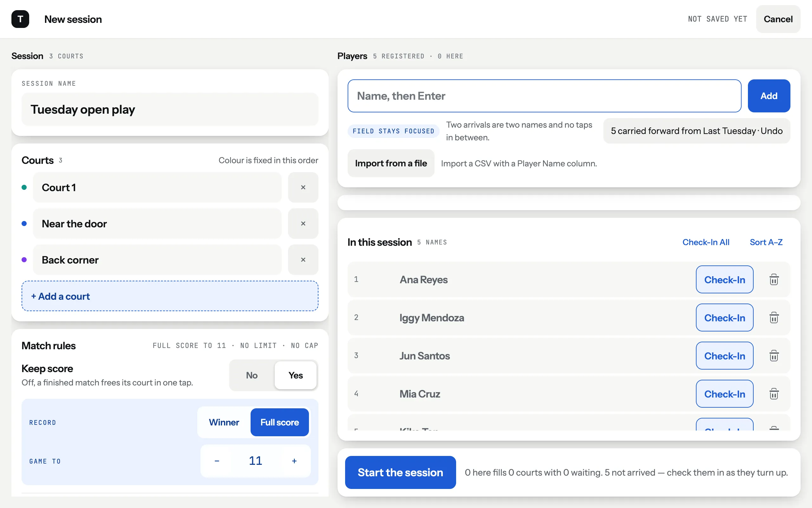The image size is (812, 508).
Task: Edit the Near the door name field
Action: point(157,224)
